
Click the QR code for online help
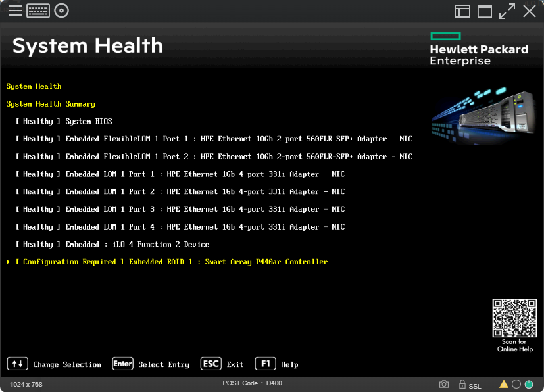[x=514, y=318]
